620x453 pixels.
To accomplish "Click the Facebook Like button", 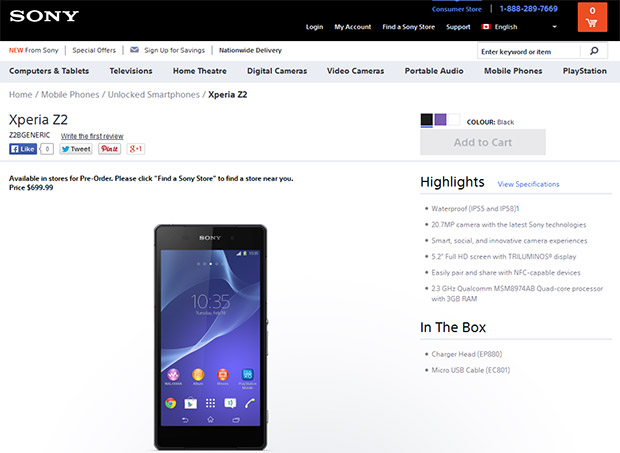I will tap(23, 149).
